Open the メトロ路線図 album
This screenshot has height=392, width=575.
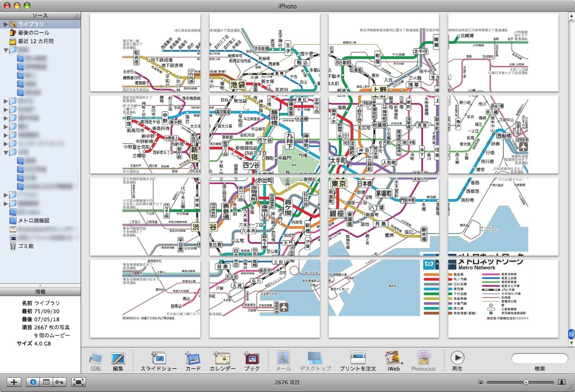(x=40, y=221)
